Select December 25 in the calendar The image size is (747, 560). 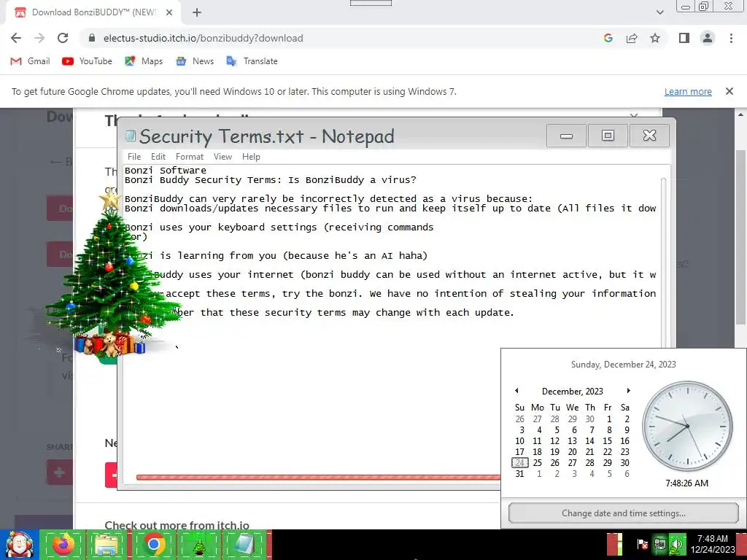pos(538,463)
